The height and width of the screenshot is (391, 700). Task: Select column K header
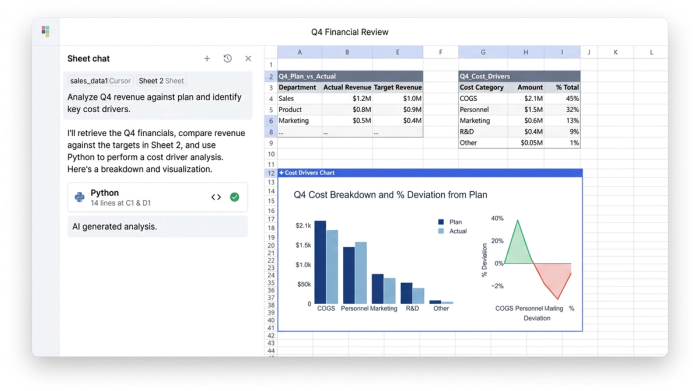pyautogui.click(x=616, y=52)
